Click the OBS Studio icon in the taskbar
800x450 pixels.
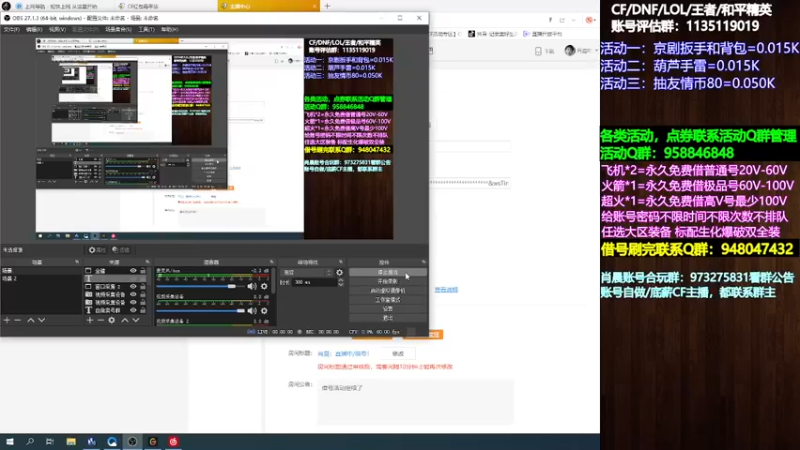132,441
